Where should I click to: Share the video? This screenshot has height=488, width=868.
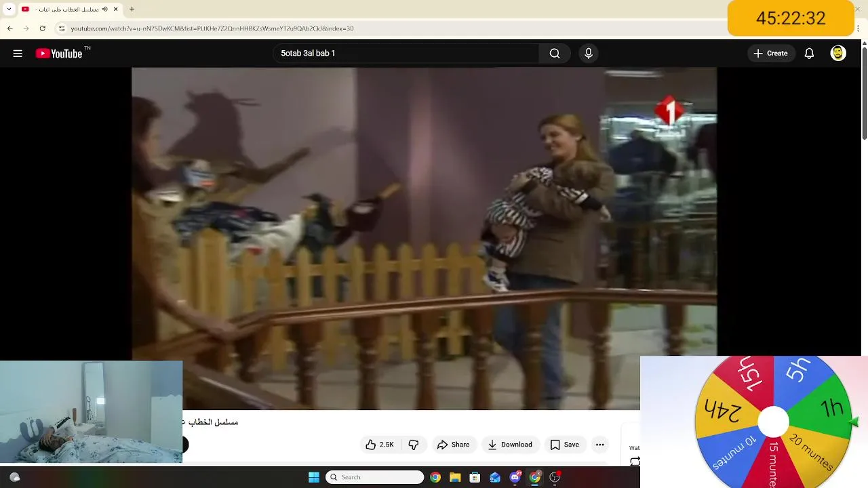(453, 445)
